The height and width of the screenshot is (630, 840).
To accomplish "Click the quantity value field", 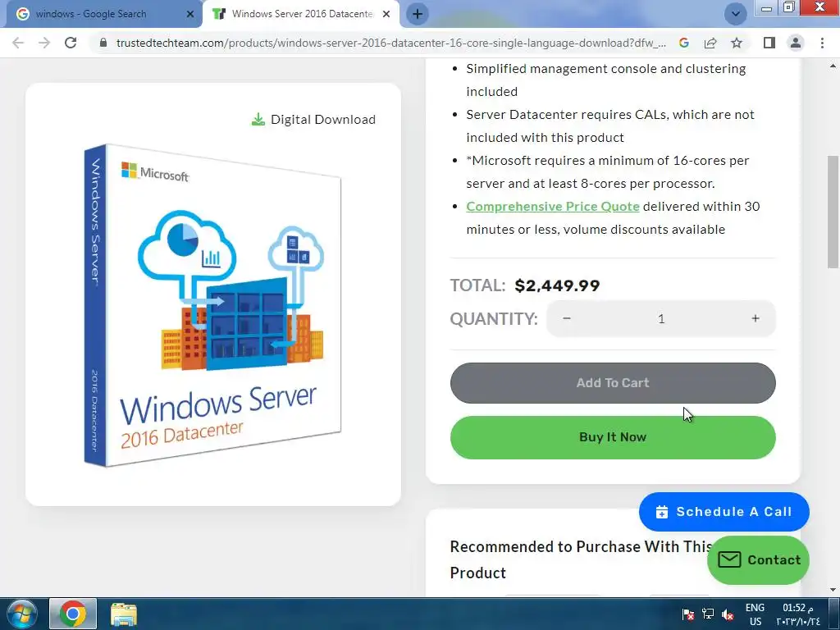I will click(661, 319).
